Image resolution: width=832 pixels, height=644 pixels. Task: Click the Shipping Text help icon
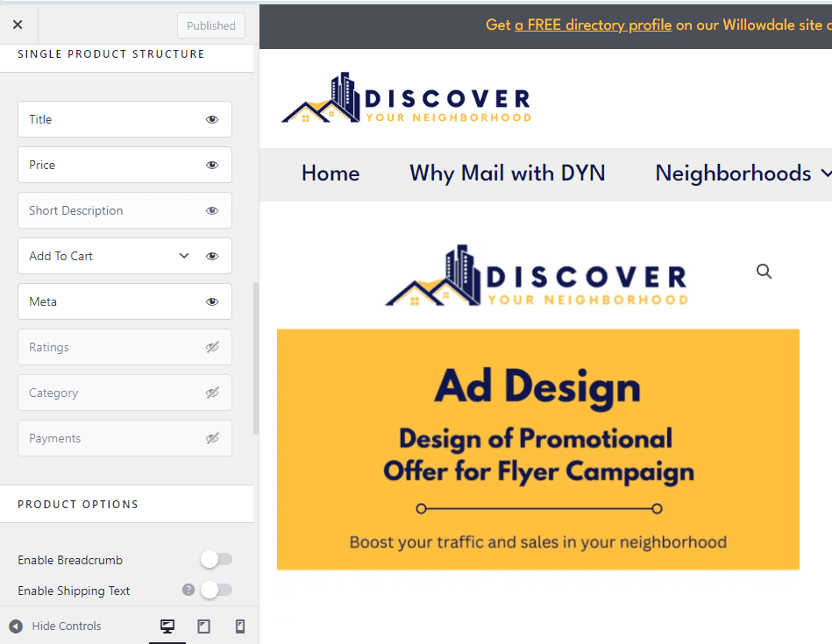[x=188, y=590]
